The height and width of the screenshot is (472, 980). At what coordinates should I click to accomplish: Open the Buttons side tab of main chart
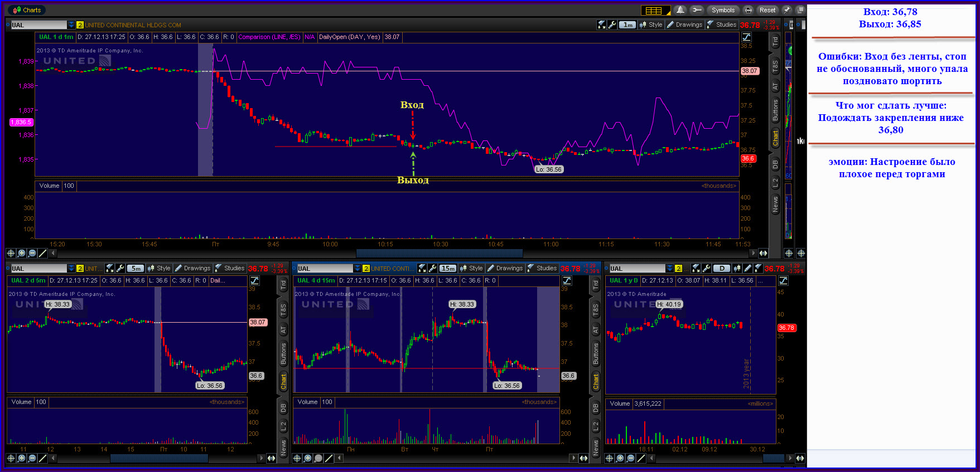coord(775,110)
